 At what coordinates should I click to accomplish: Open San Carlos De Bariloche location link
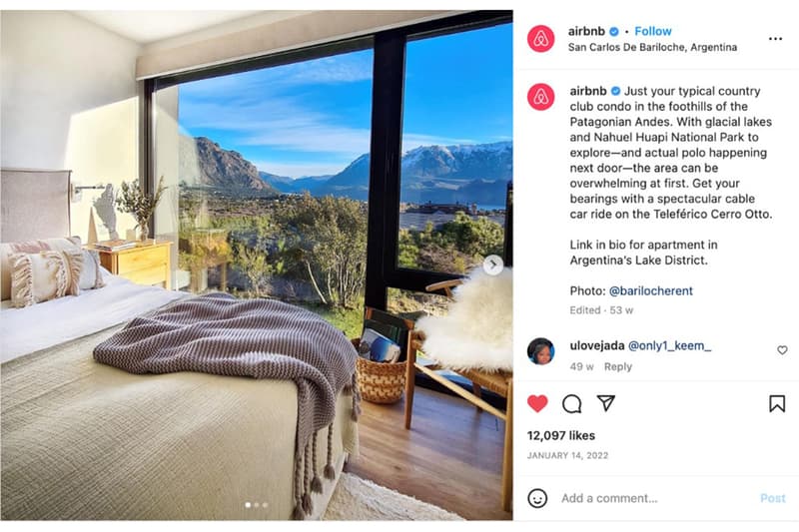pos(652,47)
